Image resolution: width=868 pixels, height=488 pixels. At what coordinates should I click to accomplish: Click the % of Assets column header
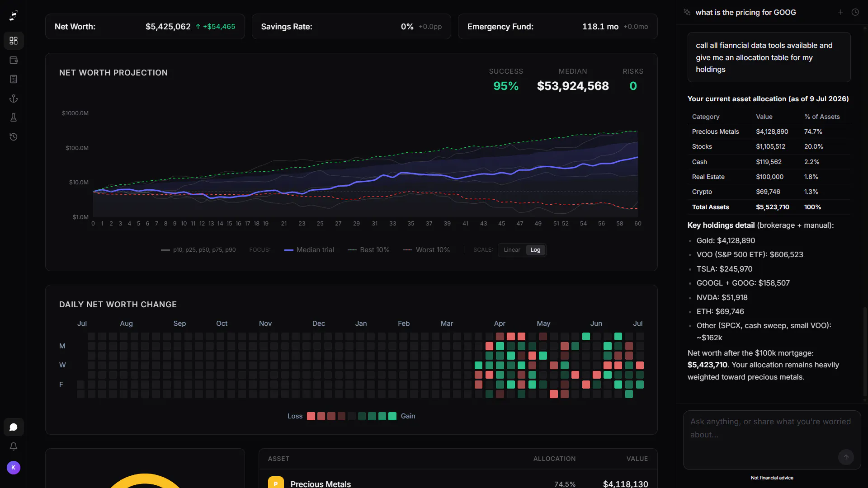tap(822, 117)
